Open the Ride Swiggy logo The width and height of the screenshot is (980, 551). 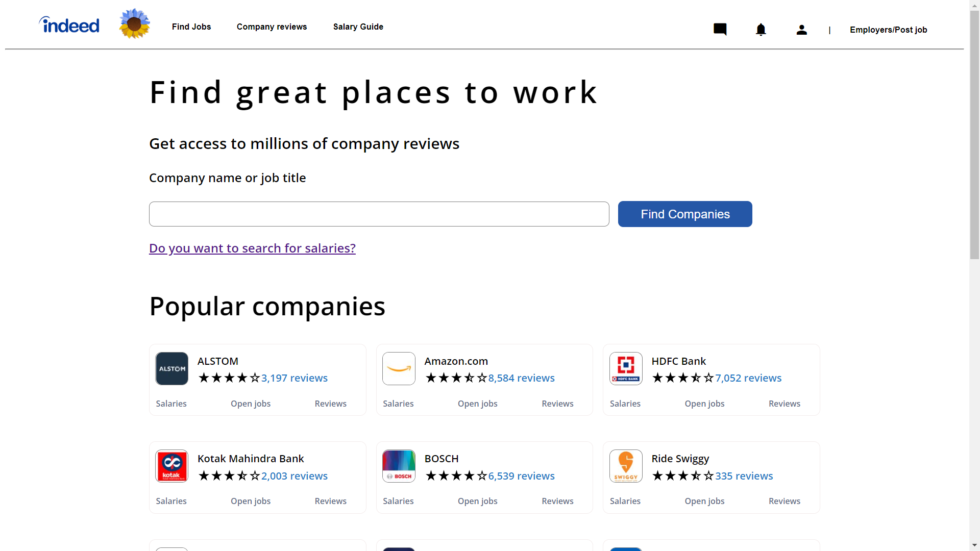626,466
